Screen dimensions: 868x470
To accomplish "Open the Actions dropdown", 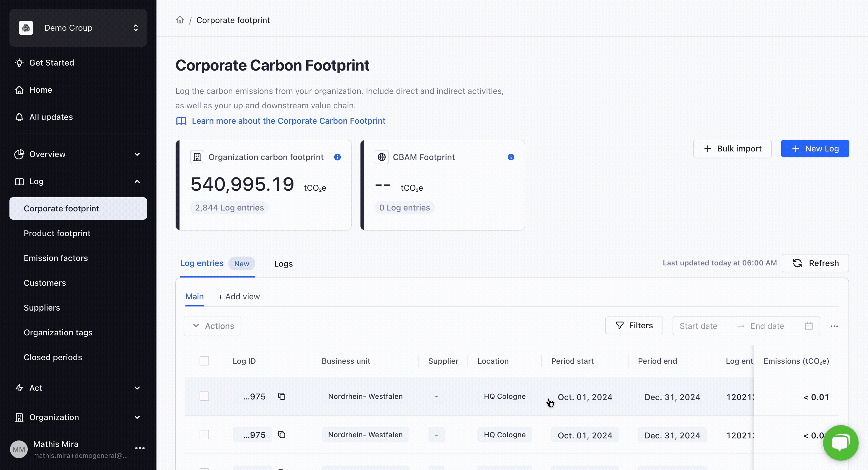I will (x=212, y=326).
